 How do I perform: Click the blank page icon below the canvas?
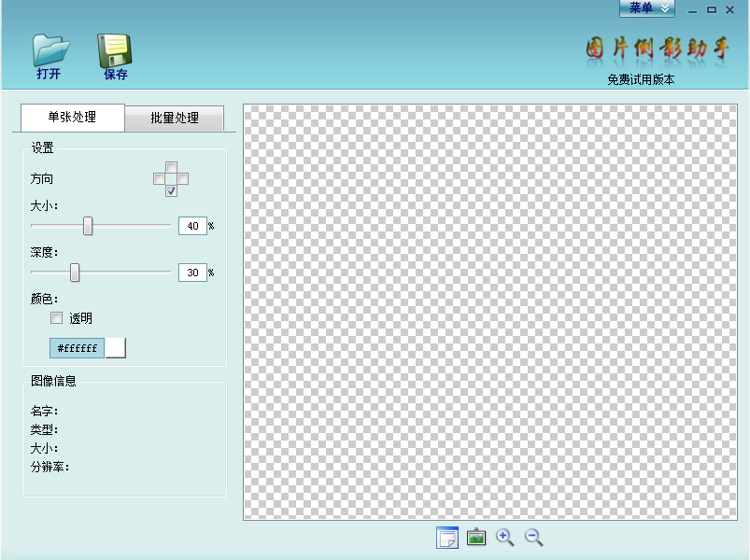[x=447, y=538]
